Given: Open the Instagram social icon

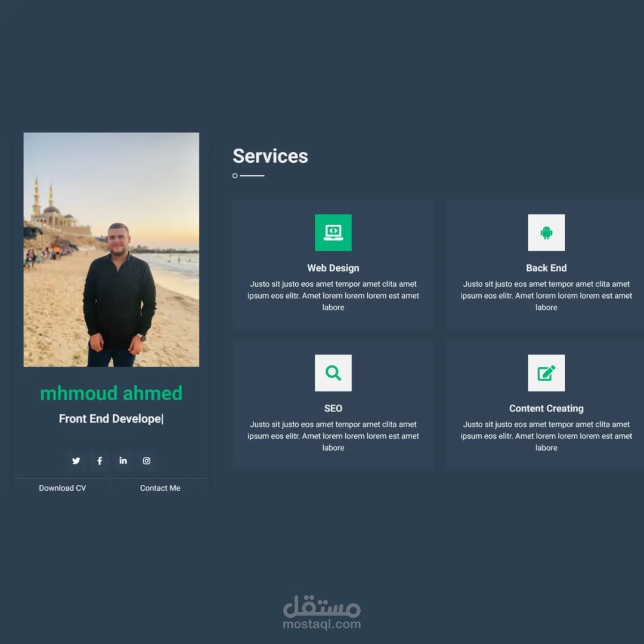Looking at the screenshot, I should (146, 460).
